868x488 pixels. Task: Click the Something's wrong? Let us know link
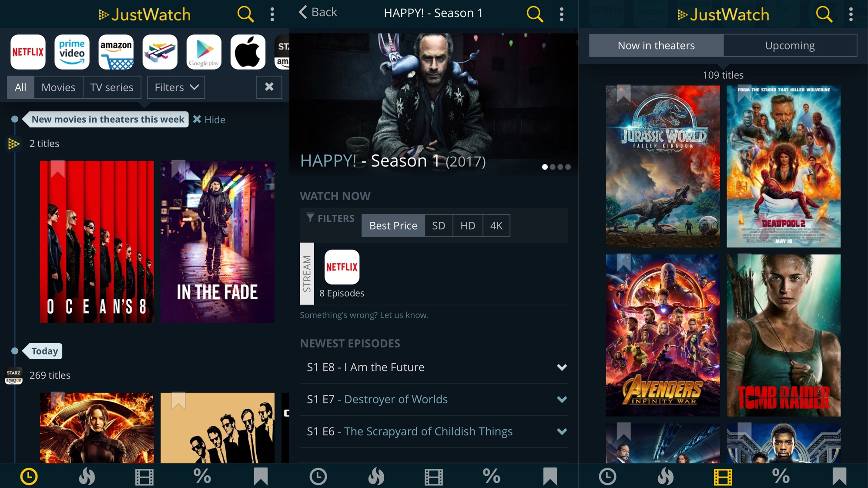click(x=364, y=315)
